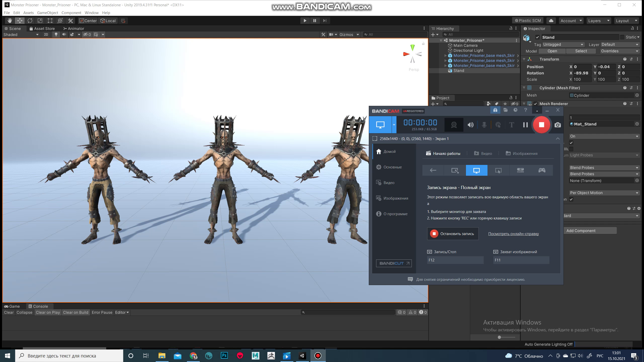Click the Clear on Play console button

coord(48,312)
